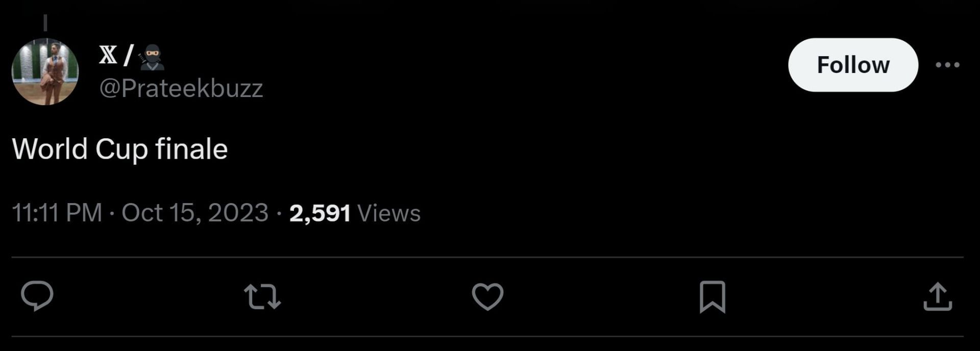
Task: Click the thread connector line above avatar
Action: pyautogui.click(x=45, y=22)
